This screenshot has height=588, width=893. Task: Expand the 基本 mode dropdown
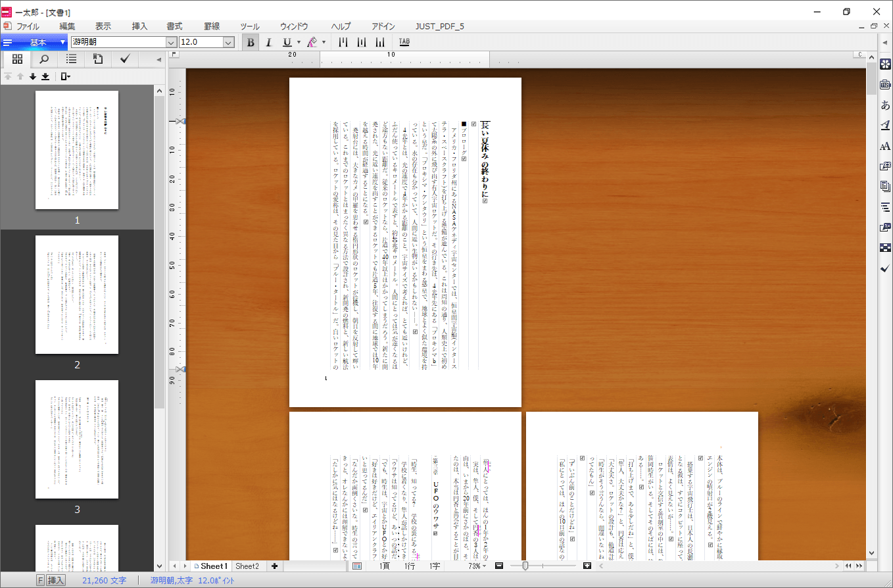63,42
